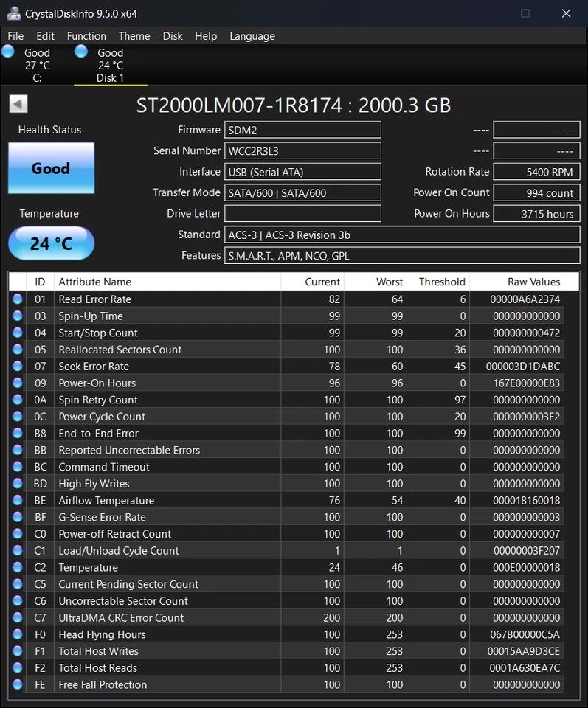This screenshot has width=588, height=708.
Task: Open the Theme menu
Action: coord(134,36)
